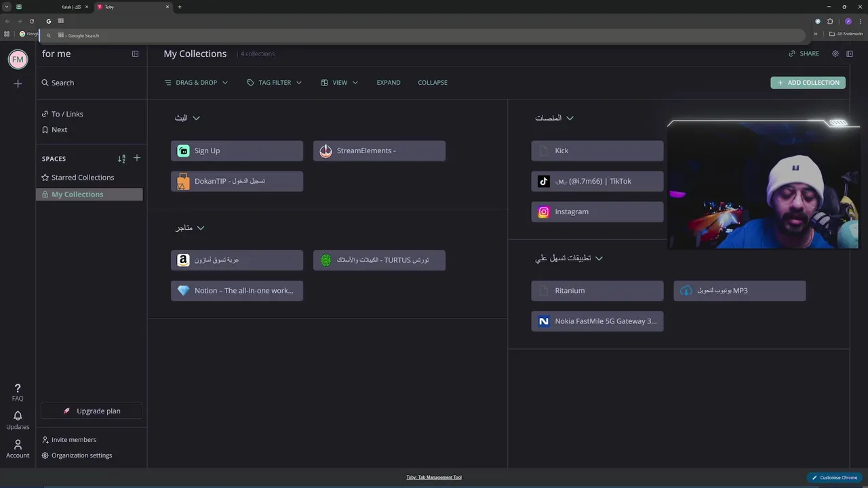Click the Customise Chrome button

835,478
